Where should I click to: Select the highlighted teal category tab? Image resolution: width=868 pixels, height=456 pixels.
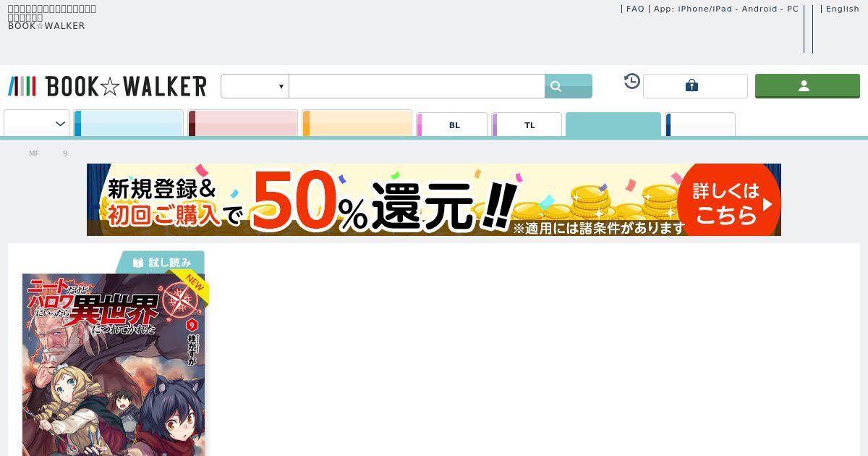613,124
